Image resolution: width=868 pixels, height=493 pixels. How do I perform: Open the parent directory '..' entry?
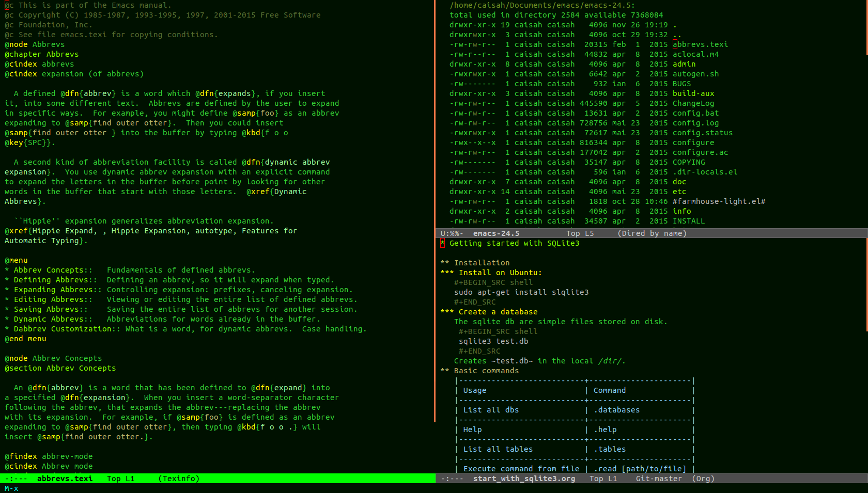pyautogui.click(x=677, y=35)
